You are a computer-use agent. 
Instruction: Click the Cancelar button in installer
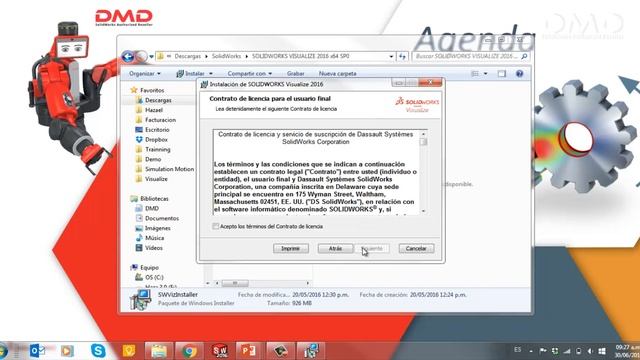click(x=416, y=248)
